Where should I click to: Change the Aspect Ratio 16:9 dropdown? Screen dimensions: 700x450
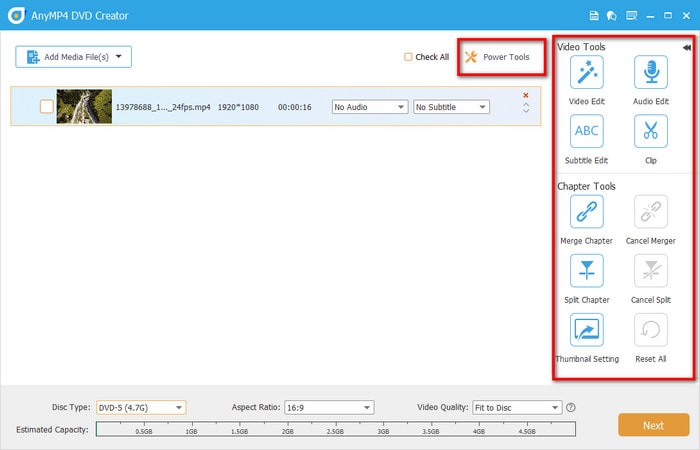click(328, 408)
